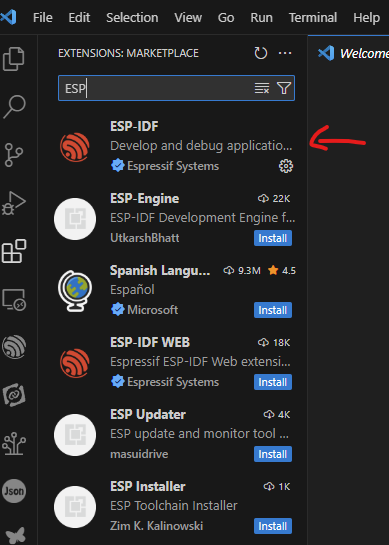389x545 pixels.
Task: Open the Remote Explorer view
Action: [14, 299]
